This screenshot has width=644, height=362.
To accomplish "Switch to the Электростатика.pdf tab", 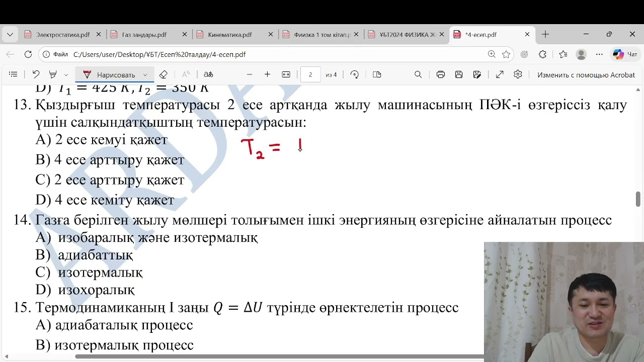I will click(62, 35).
